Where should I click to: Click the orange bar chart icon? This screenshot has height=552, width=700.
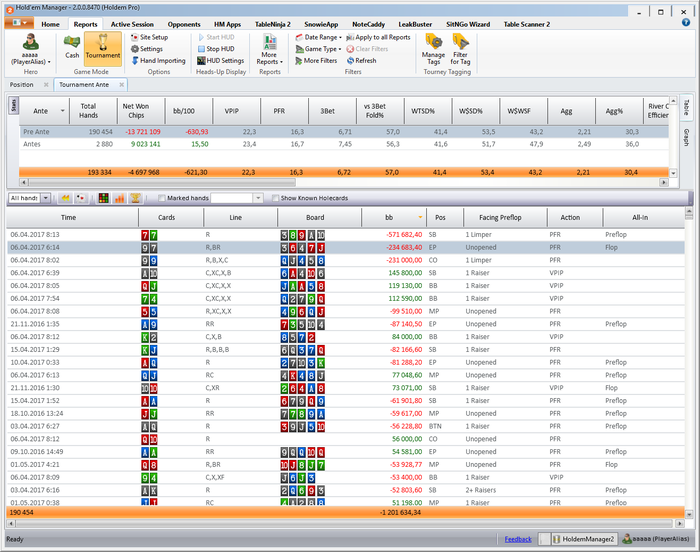coord(119,198)
